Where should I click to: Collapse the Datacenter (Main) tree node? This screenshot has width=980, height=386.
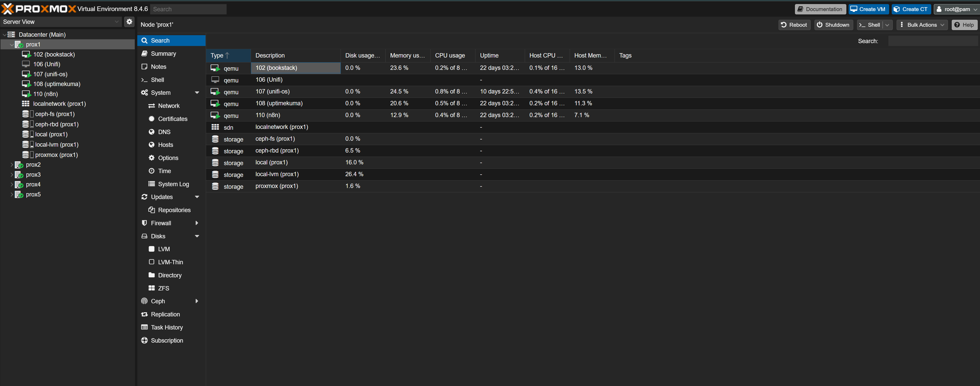[x=4, y=35]
